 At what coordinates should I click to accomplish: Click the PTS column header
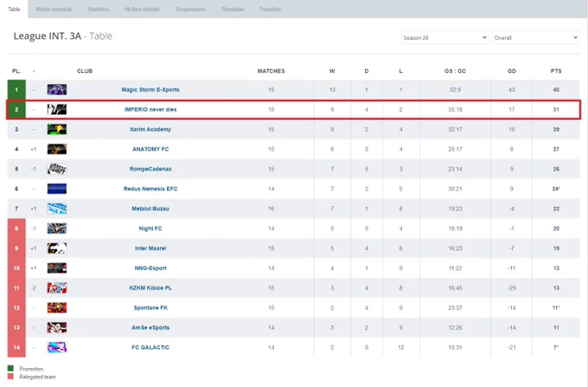point(556,71)
